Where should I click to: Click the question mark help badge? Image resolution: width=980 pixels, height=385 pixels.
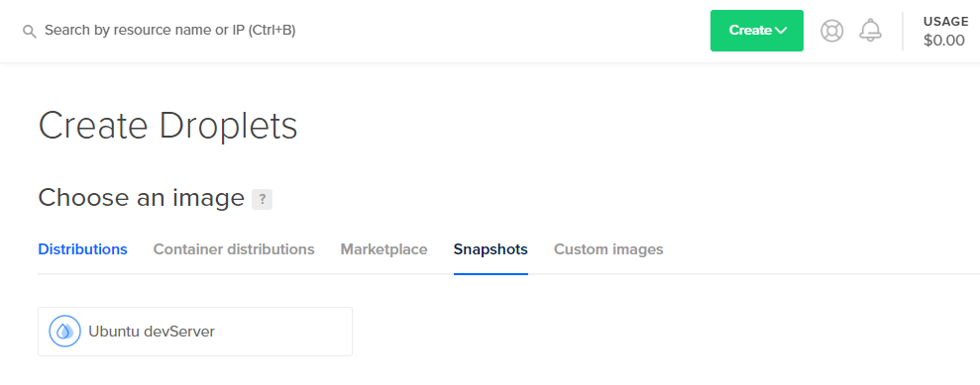262,199
